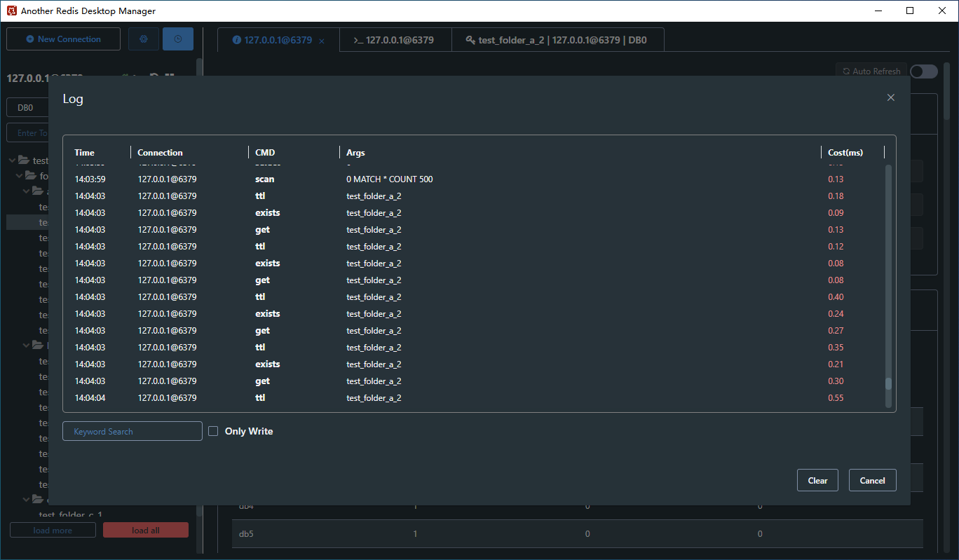Viewport: 959px width, 560px height.
Task: Click the 0.55 cost value
Action: click(x=836, y=398)
